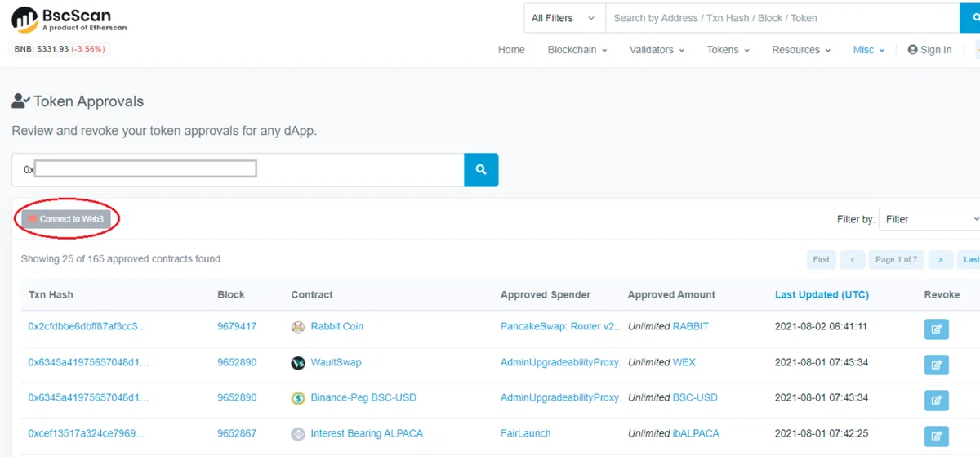Click the Sign In link
The image size is (980, 457).
929,50
